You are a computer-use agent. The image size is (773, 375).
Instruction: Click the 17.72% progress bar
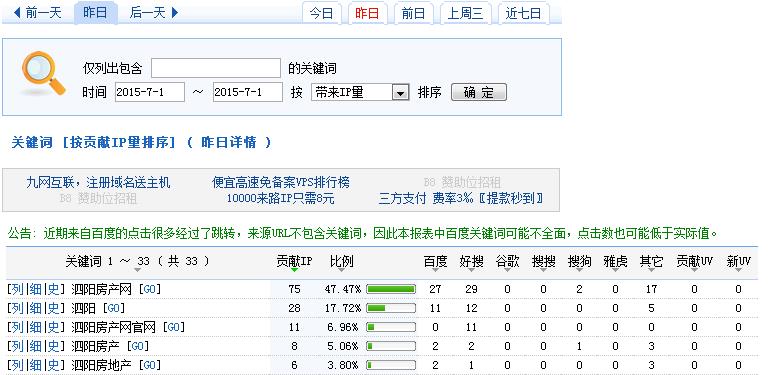[x=391, y=308]
